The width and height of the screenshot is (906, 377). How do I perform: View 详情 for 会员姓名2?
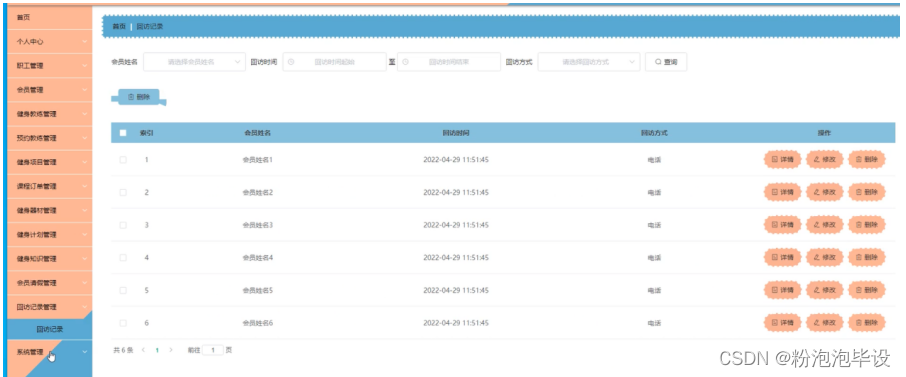click(x=782, y=192)
